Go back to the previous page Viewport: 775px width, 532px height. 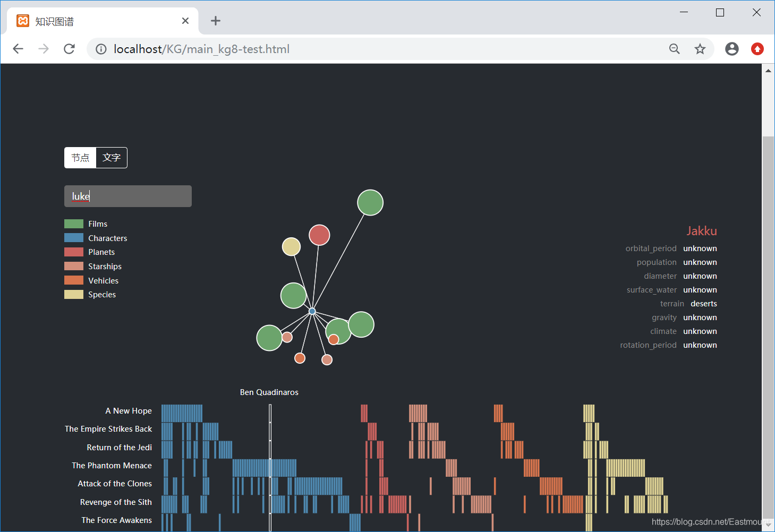[x=18, y=49]
